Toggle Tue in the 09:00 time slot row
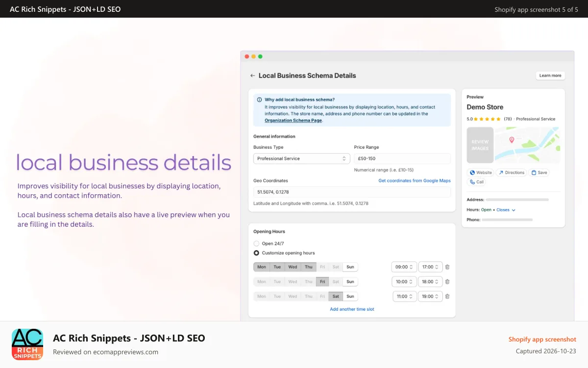The height and width of the screenshot is (368, 588). point(277,267)
